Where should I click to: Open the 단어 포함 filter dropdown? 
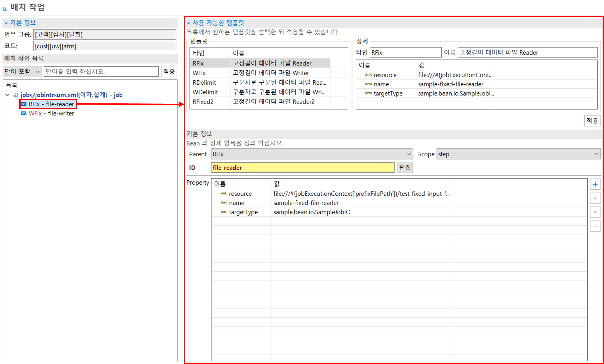click(22, 72)
